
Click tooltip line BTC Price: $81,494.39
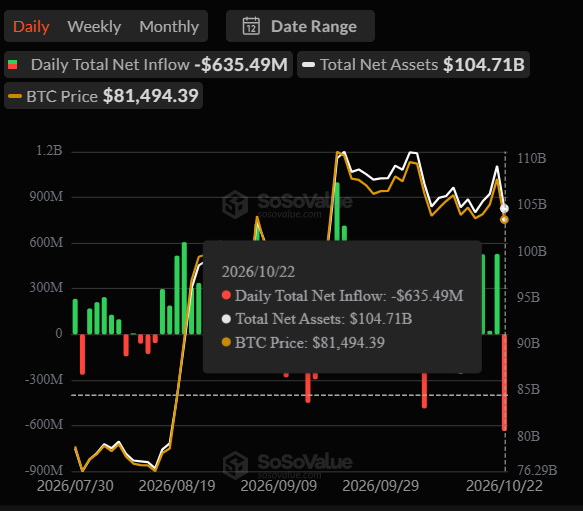[x=303, y=343]
